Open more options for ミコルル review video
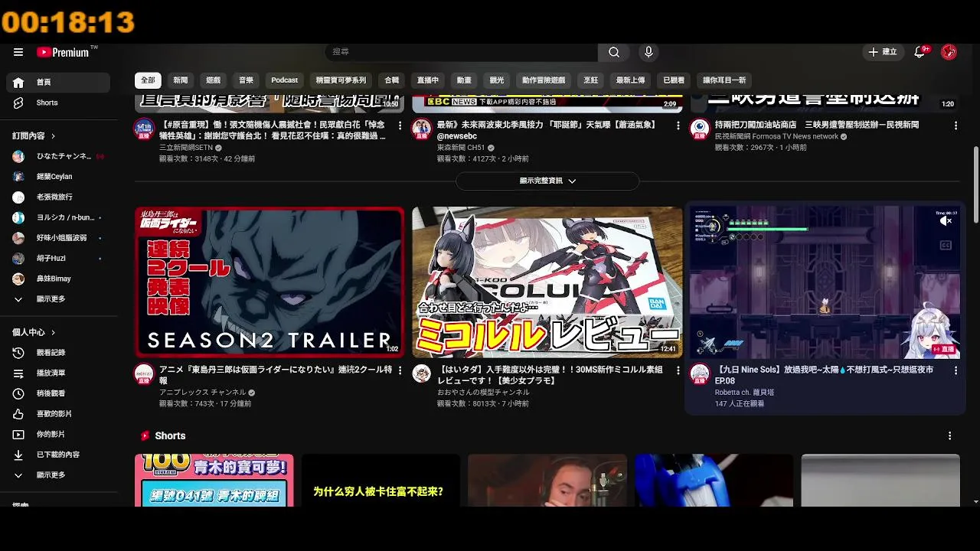The image size is (980, 551). (x=678, y=370)
